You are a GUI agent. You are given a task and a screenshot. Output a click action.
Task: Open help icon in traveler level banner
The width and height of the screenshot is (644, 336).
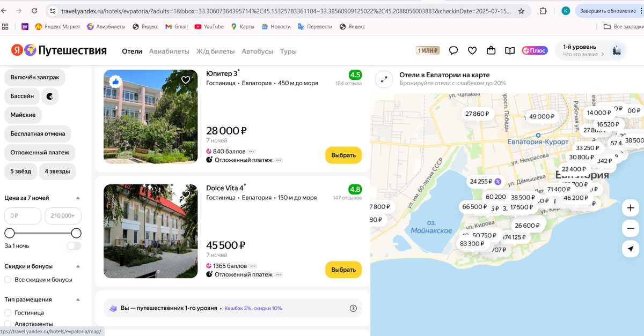tap(353, 308)
